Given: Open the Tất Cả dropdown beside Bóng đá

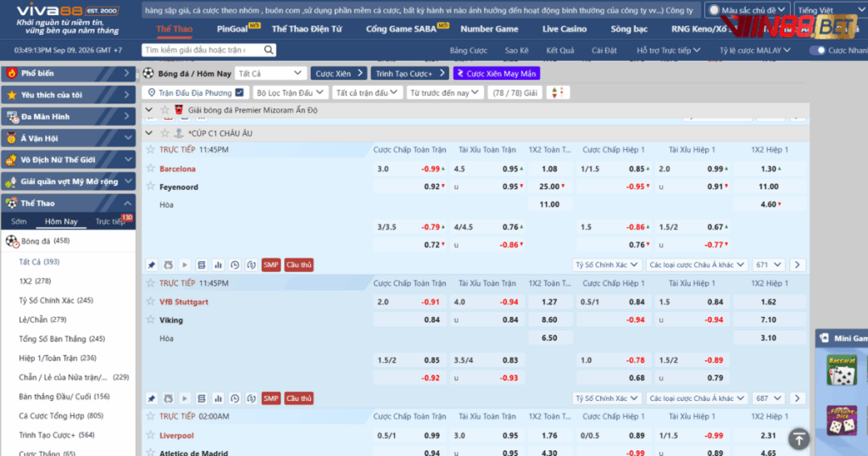Looking at the screenshot, I should (270, 73).
